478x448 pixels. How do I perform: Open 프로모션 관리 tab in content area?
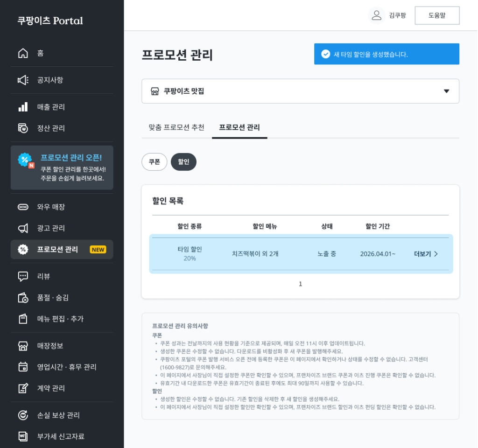click(239, 127)
